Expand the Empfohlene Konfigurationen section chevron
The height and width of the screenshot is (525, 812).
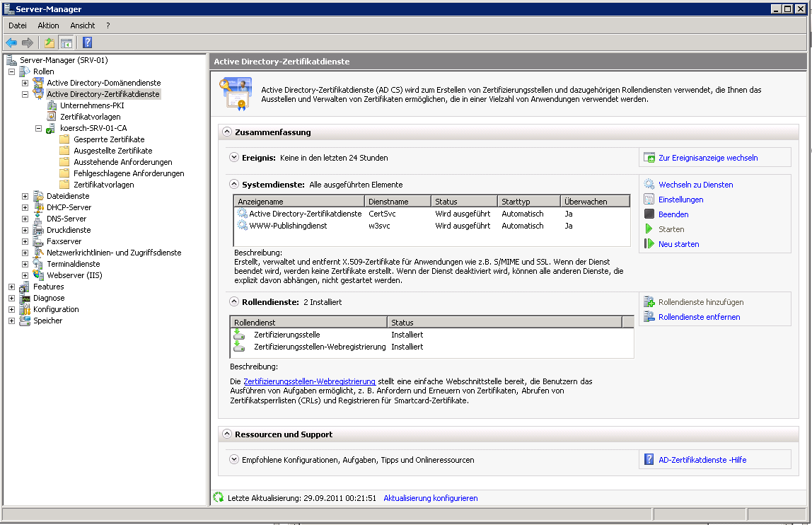point(234,459)
